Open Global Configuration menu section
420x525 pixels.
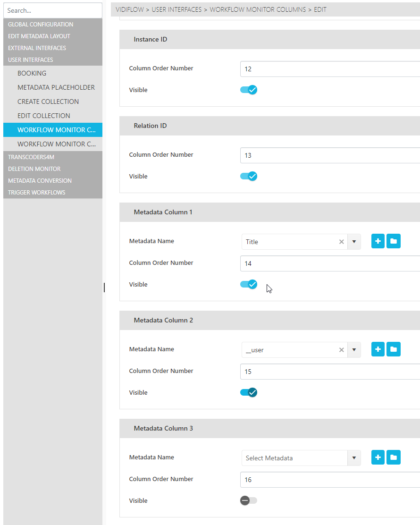[41, 25]
